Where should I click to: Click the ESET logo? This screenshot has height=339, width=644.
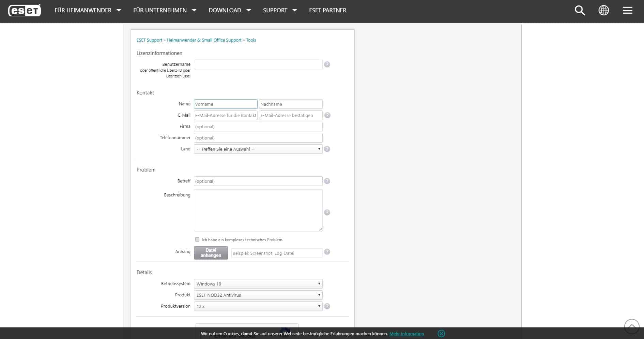[24, 11]
